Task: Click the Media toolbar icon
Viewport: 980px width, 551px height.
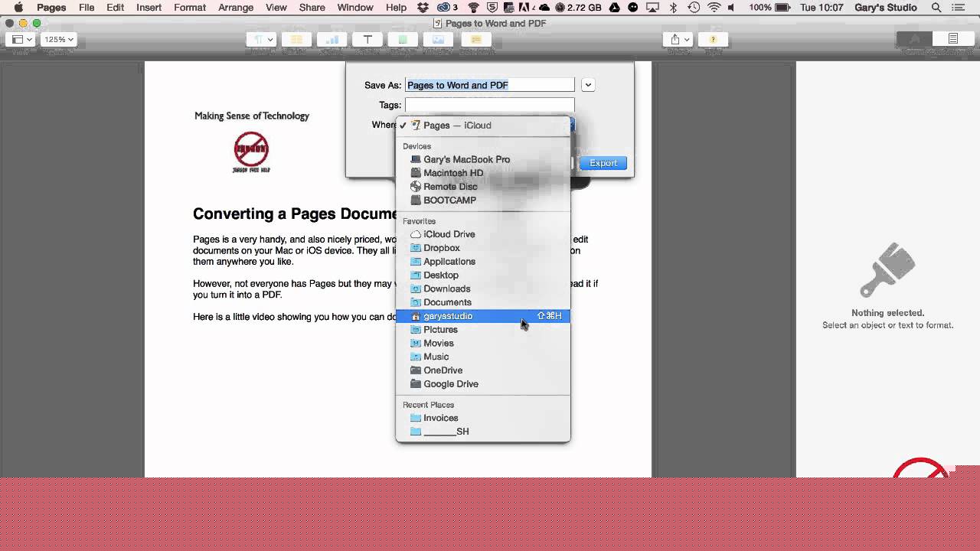Action: pyautogui.click(x=438, y=39)
